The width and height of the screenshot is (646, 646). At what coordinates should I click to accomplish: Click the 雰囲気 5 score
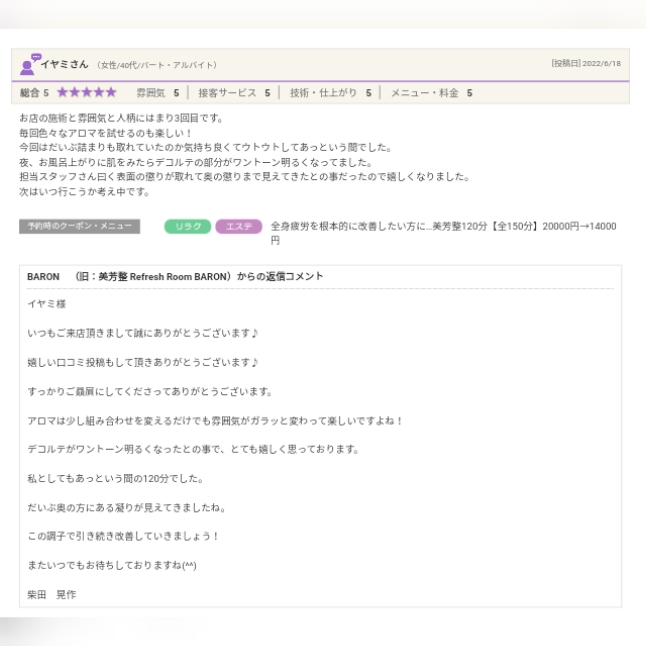(158, 93)
